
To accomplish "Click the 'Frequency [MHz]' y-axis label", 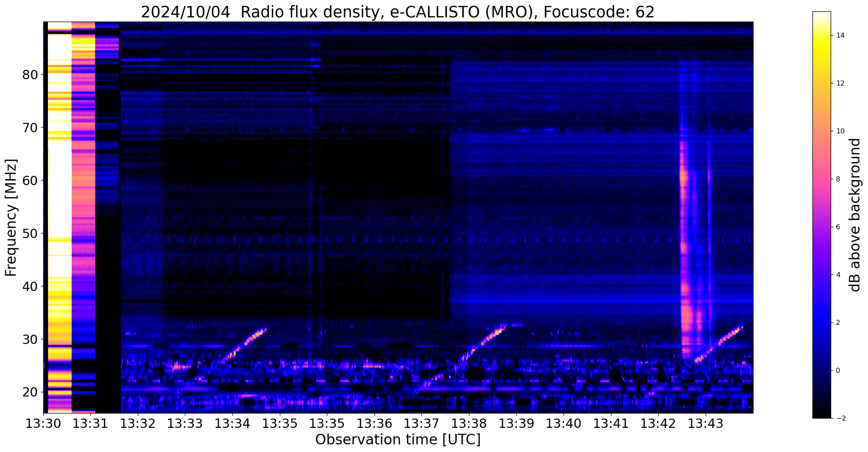I will [x=11, y=218].
